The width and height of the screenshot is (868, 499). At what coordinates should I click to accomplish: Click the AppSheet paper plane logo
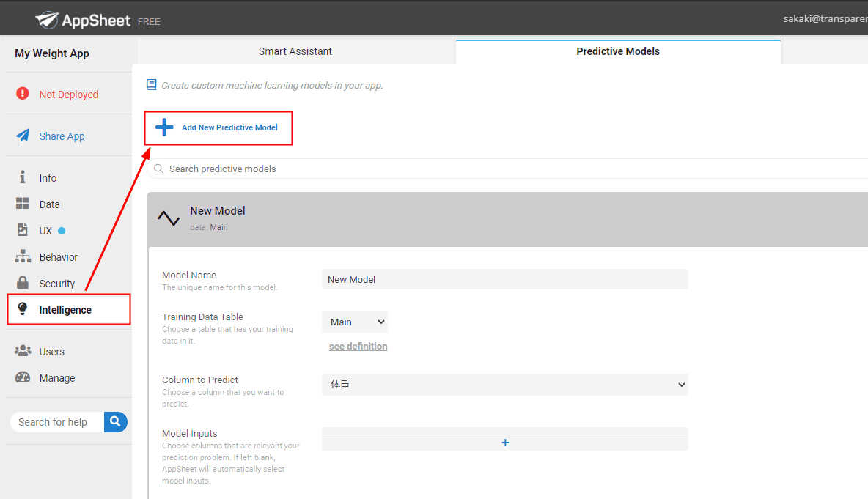[x=47, y=21]
